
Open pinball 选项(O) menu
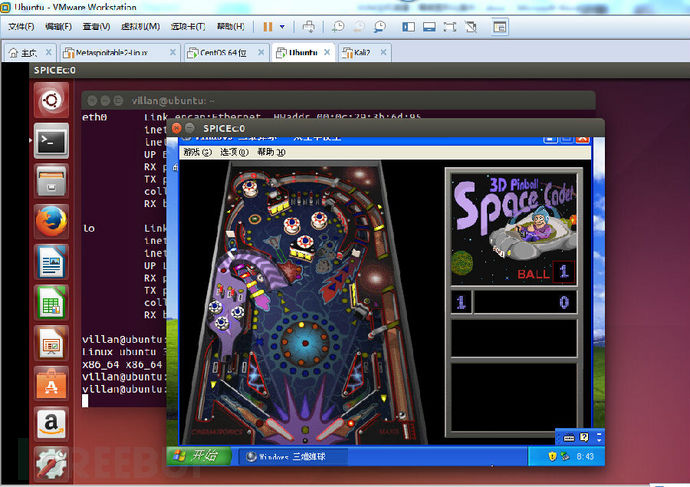click(234, 152)
